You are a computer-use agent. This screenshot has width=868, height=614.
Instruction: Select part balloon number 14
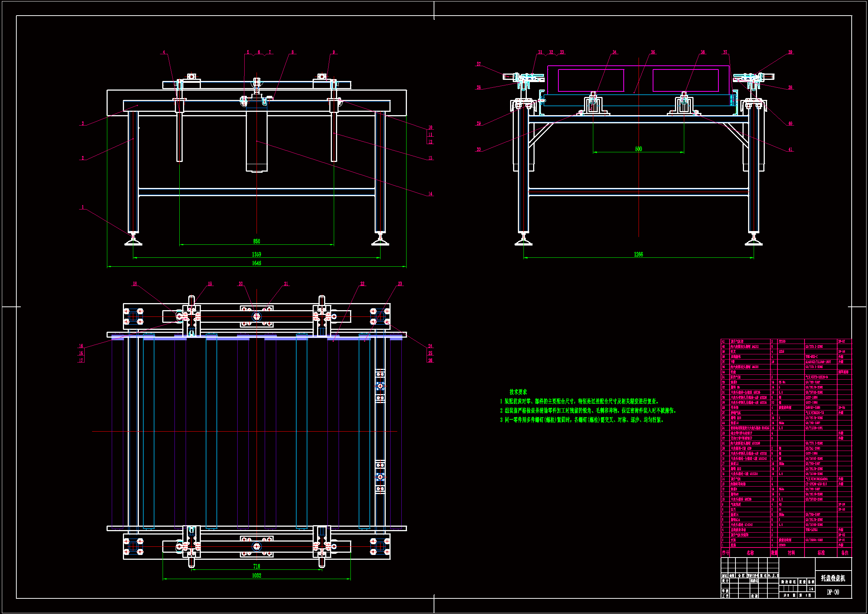click(430, 194)
